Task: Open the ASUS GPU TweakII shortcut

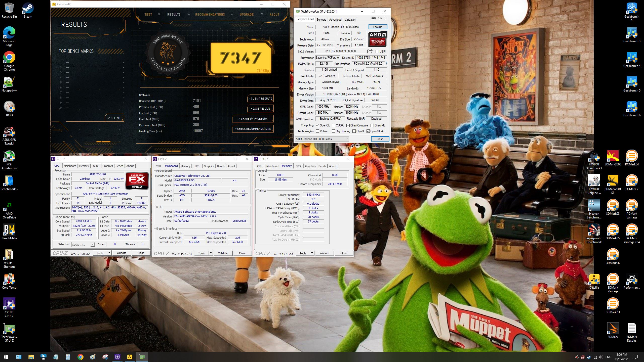Action: [x=9, y=136]
